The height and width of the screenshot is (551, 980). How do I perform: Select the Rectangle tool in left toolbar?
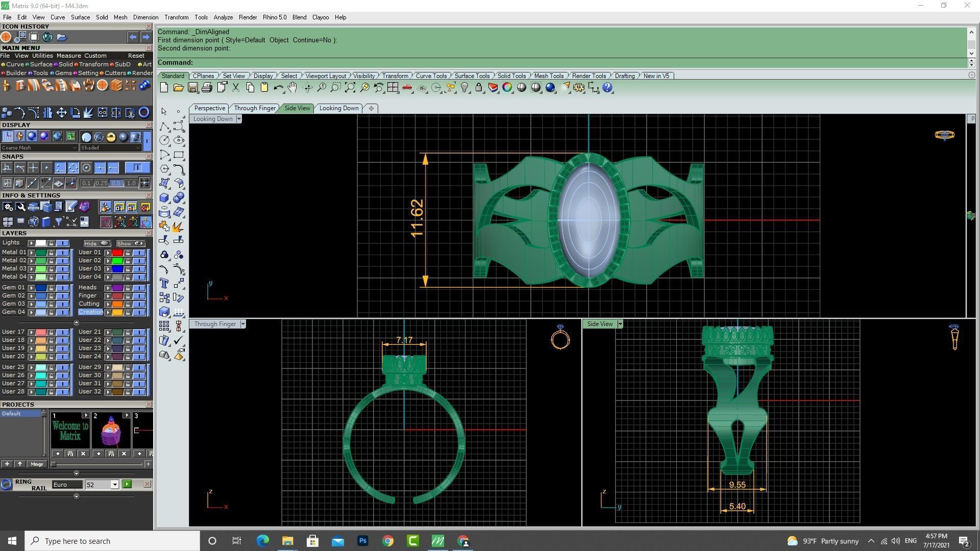(179, 155)
